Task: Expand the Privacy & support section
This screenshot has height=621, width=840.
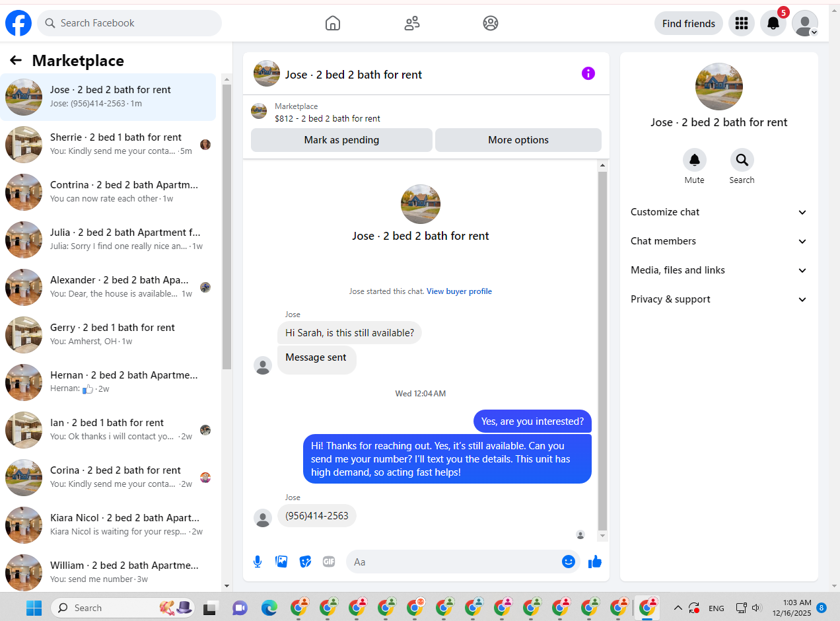Action: tap(719, 299)
